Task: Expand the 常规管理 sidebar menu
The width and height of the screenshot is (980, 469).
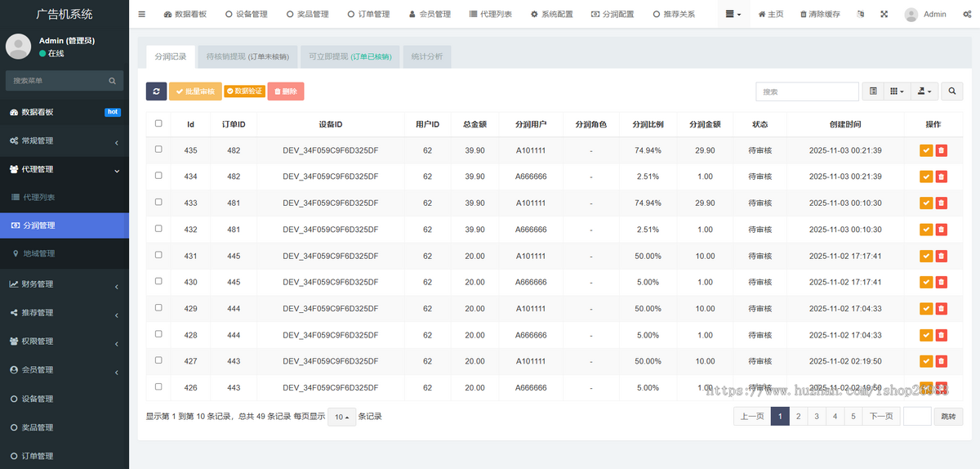Action: (65, 141)
